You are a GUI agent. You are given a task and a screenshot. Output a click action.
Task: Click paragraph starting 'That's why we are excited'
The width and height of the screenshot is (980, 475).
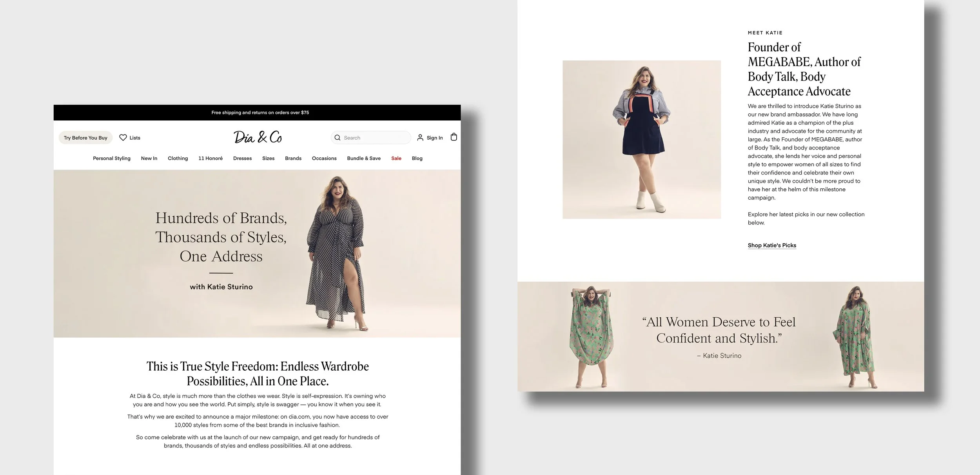[x=258, y=421]
